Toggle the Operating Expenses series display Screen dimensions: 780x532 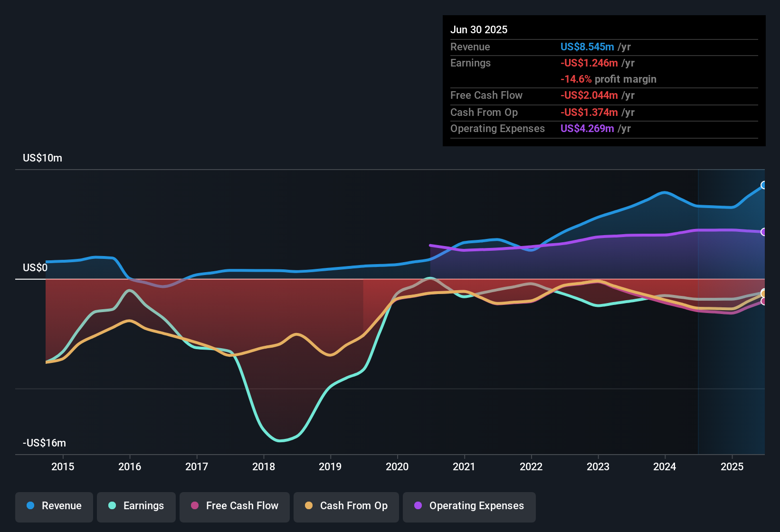[469, 507]
